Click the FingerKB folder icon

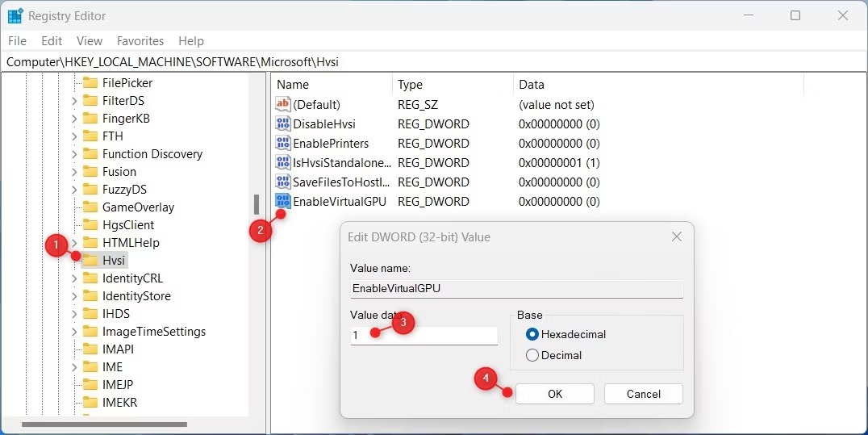pos(90,118)
